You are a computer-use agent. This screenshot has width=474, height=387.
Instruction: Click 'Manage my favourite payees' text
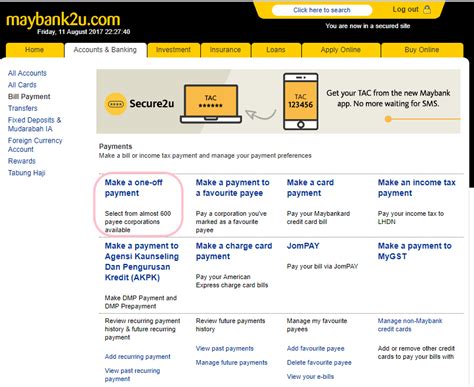coord(317,325)
